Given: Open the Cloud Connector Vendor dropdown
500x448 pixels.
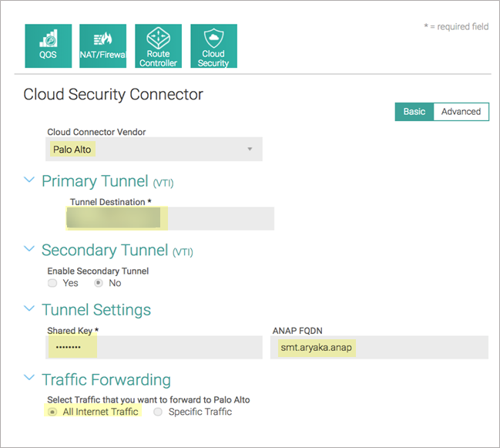Looking at the screenshot, I should pyautogui.click(x=154, y=150).
